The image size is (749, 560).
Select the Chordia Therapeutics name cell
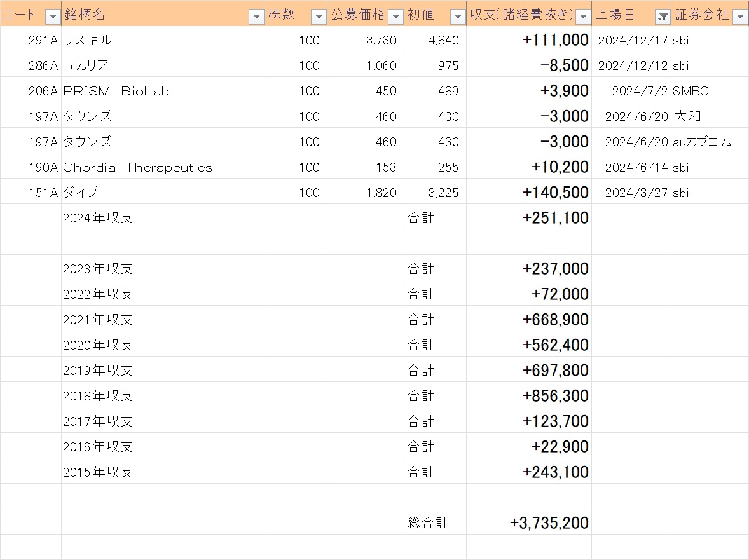(163, 166)
